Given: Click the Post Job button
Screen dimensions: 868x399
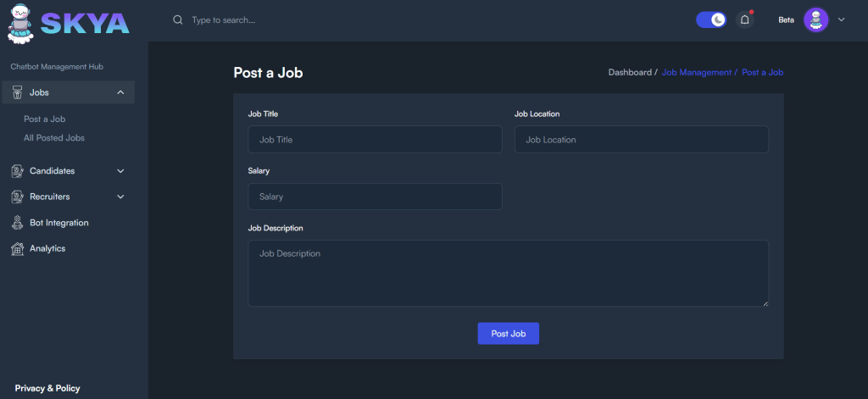Looking at the screenshot, I should click(x=508, y=334).
